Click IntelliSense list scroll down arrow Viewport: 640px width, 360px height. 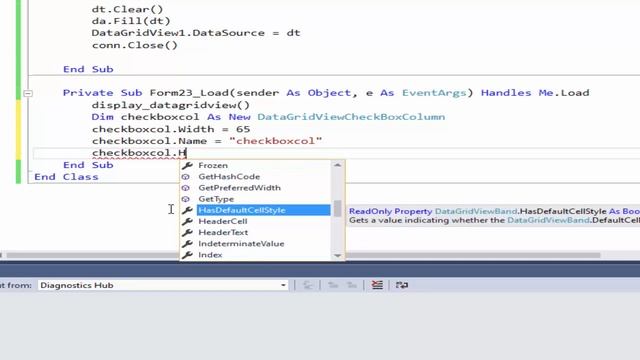(338, 256)
